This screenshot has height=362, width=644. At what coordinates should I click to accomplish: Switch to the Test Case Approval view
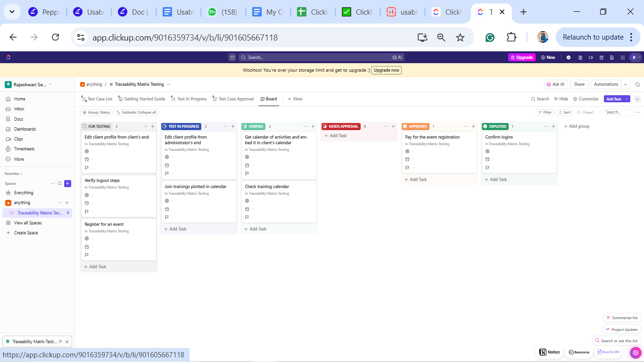pos(233,99)
